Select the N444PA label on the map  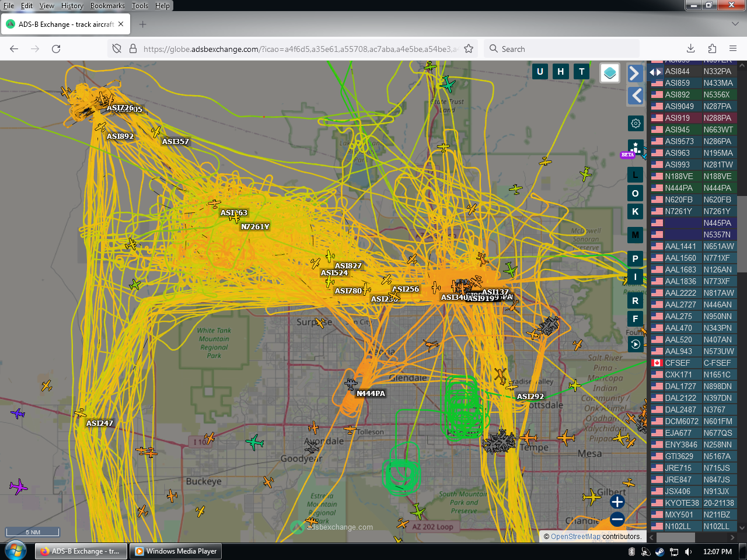[x=371, y=394]
